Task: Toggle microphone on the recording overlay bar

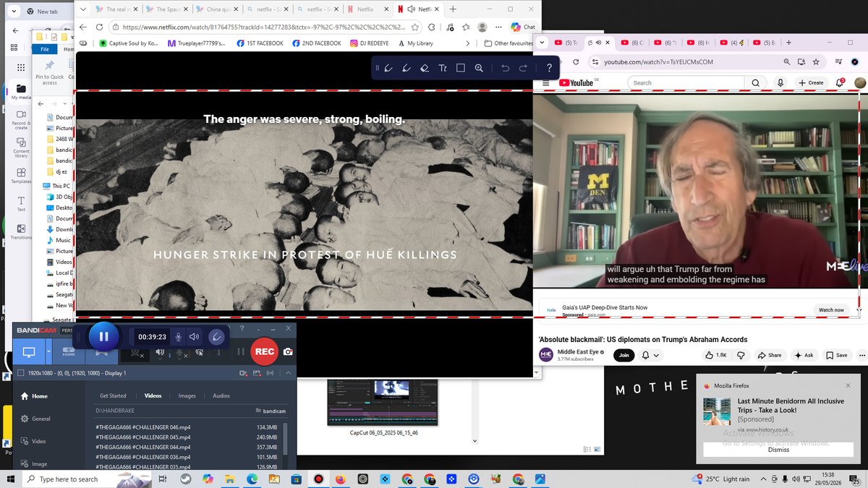Action: pyautogui.click(x=179, y=337)
